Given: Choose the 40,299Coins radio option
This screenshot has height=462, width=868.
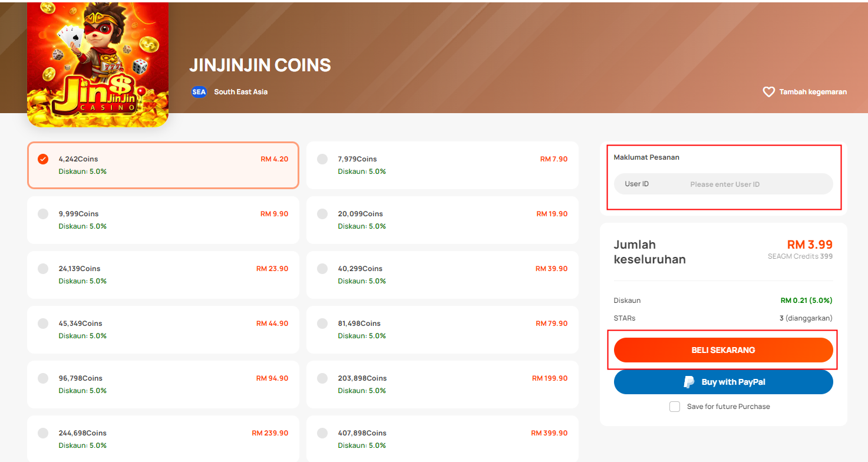Looking at the screenshot, I should coord(322,269).
